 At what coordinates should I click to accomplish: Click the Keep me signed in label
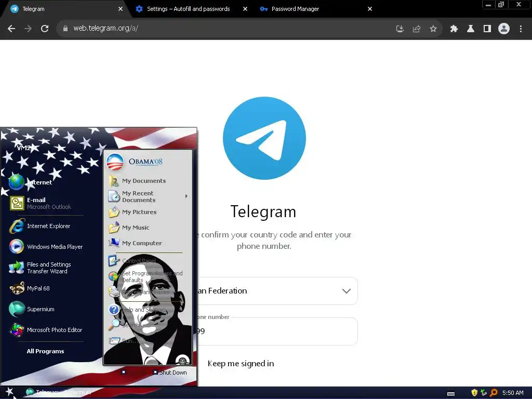pyautogui.click(x=241, y=363)
